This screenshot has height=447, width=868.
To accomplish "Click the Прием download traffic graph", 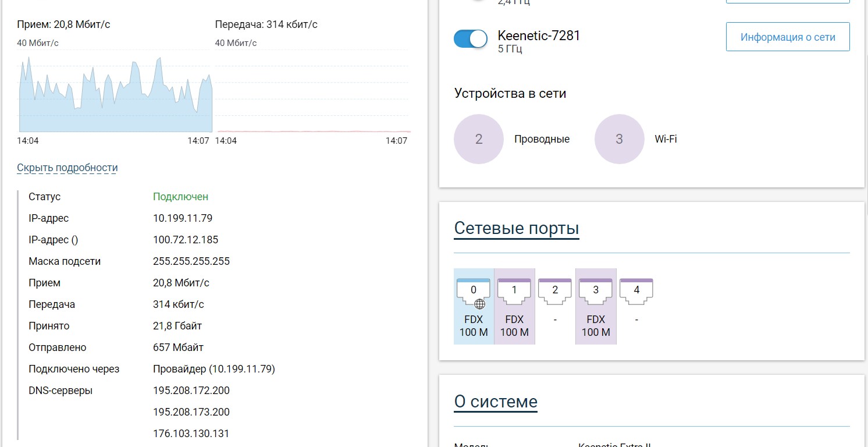I will click(115, 96).
